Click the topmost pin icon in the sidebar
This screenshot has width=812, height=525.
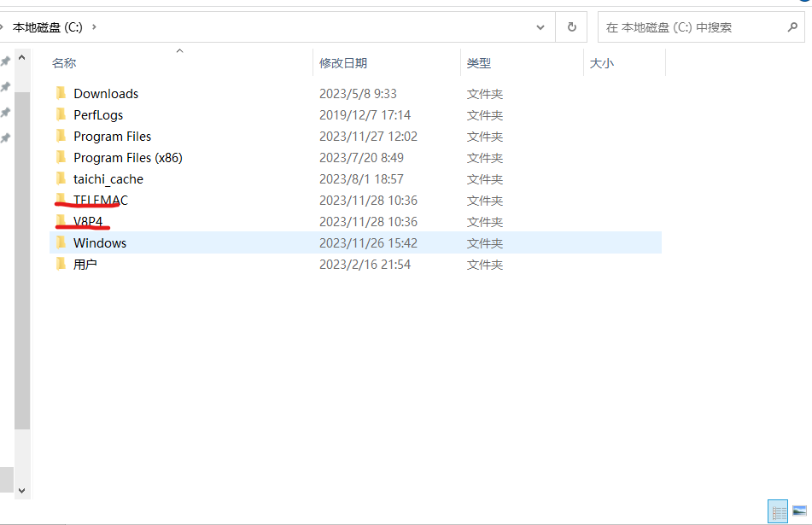point(6,61)
